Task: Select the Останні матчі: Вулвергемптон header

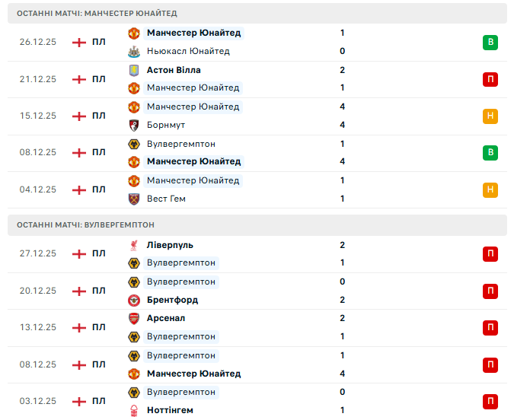Action: pyautogui.click(x=85, y=225)
